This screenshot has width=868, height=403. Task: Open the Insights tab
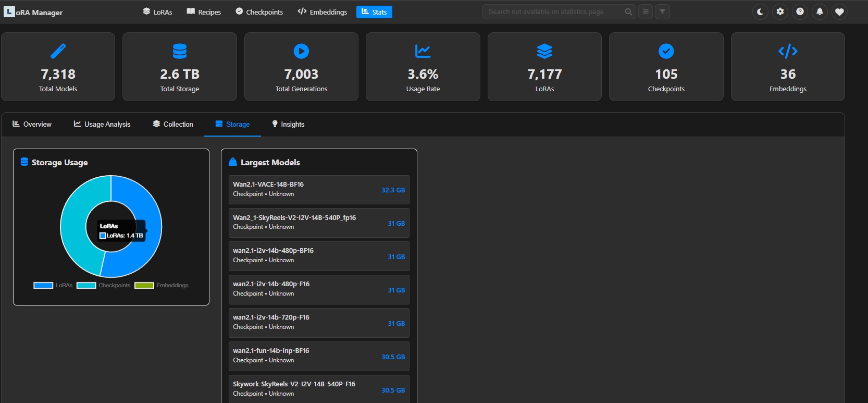coord(288,124)
